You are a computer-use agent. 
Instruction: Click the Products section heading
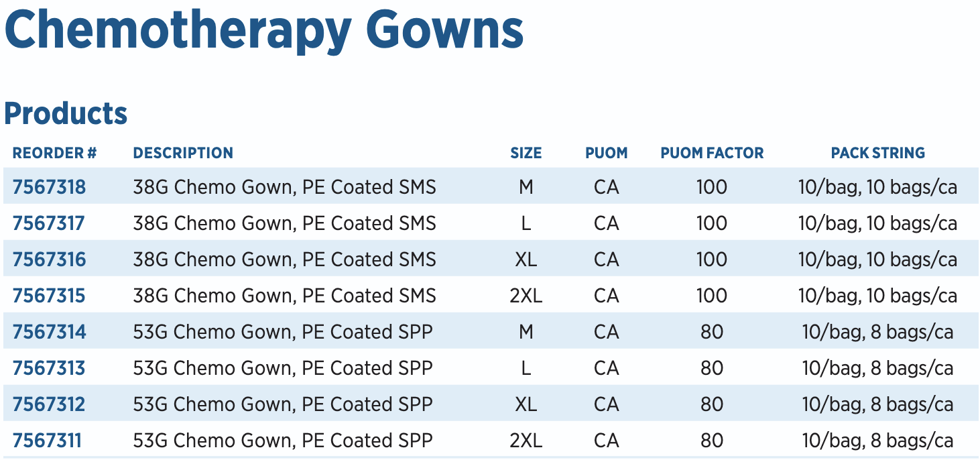(x=66, y=113)
